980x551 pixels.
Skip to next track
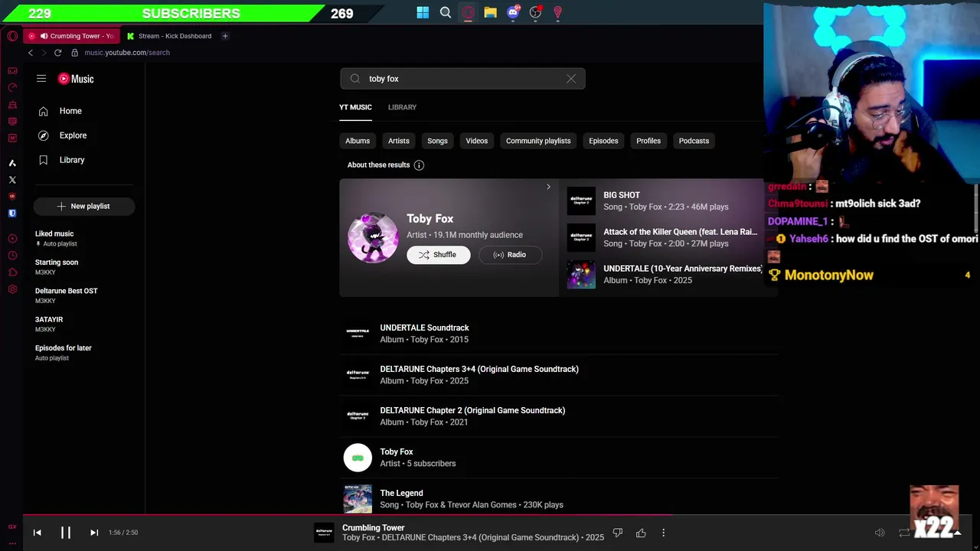click(x=94, y=533)
